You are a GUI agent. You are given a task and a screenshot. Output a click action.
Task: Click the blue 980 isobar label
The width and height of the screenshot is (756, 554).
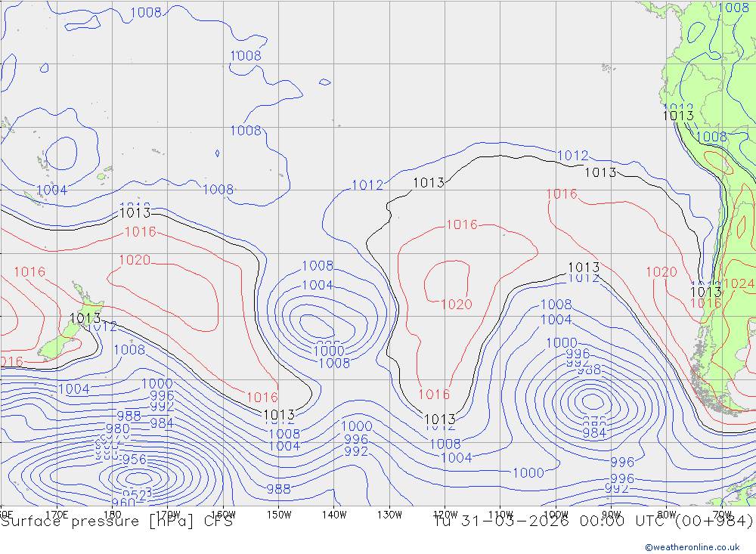point(118,429)
